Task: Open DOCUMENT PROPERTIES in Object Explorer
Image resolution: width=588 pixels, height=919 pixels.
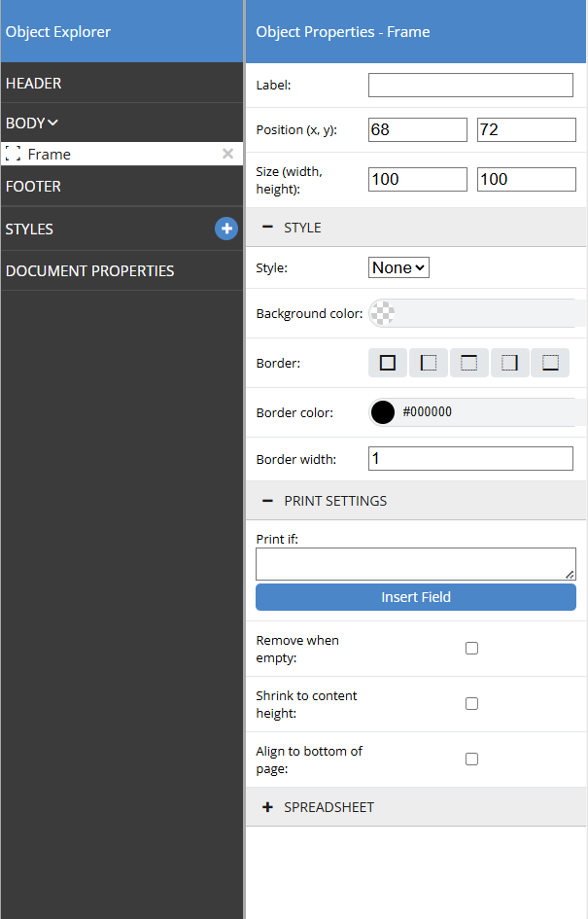Action: pyautogui.click(x=89, y=270)
